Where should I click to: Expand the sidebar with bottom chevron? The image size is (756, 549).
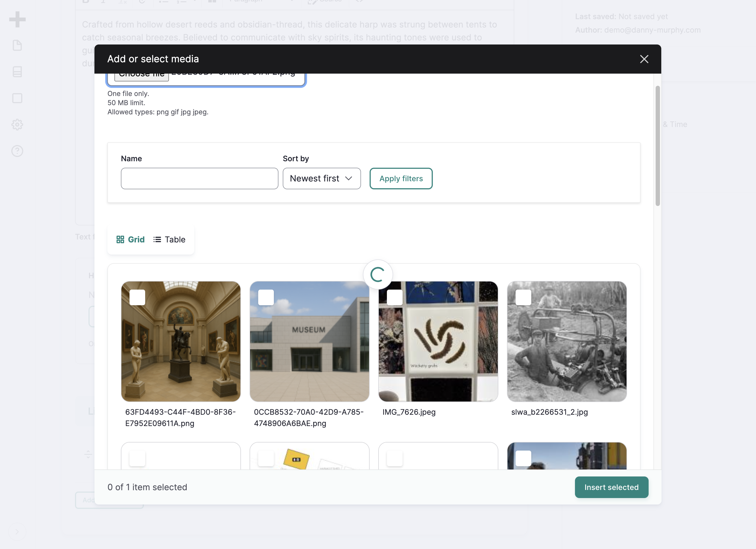pos(17,531)
